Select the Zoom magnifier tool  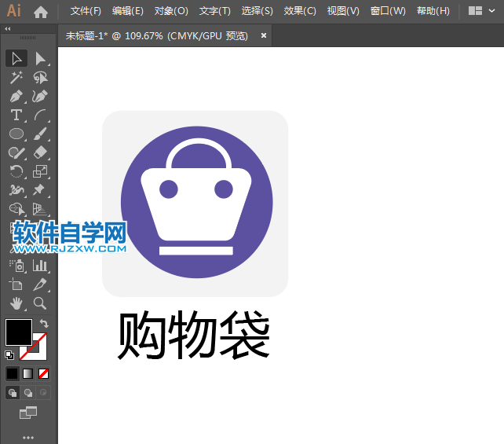(x=40, y=303)
